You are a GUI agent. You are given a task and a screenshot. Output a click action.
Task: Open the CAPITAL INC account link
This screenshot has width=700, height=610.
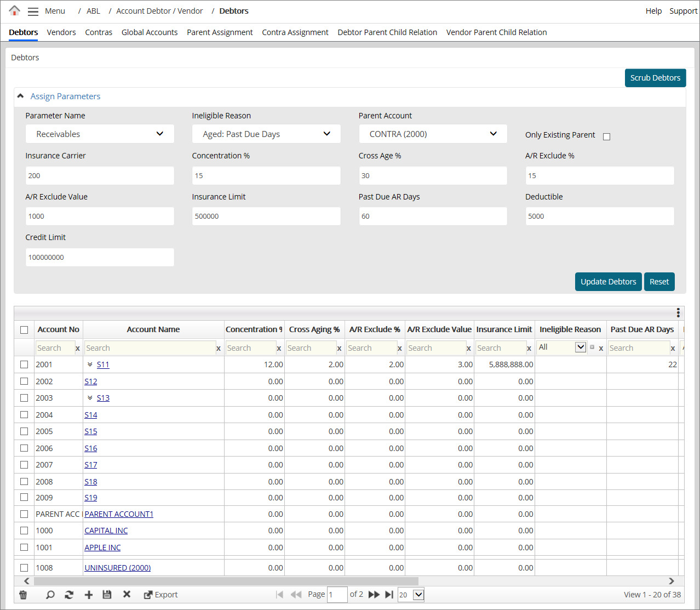[106, 531]
